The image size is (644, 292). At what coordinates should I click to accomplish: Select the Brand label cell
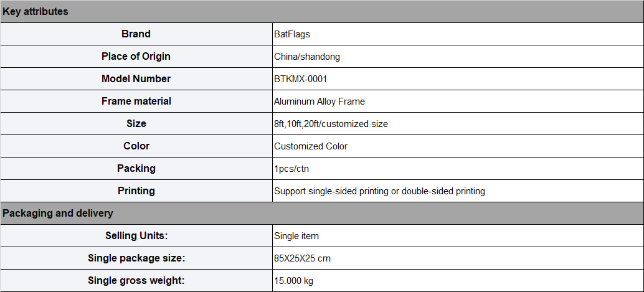(x=136, y=34)
